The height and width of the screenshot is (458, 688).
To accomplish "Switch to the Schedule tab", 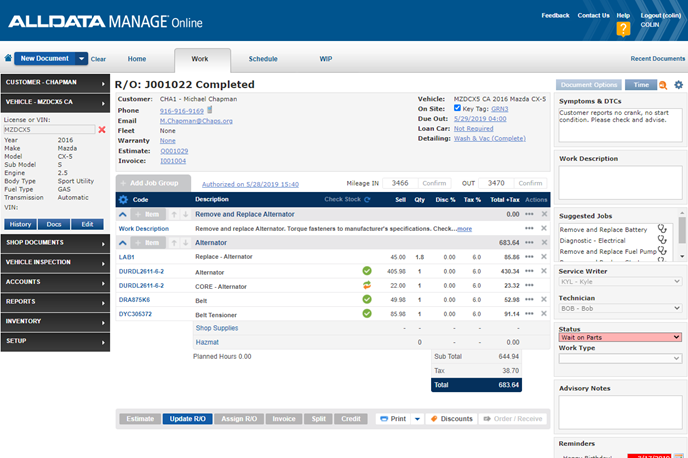I will [x=263, y=59].
